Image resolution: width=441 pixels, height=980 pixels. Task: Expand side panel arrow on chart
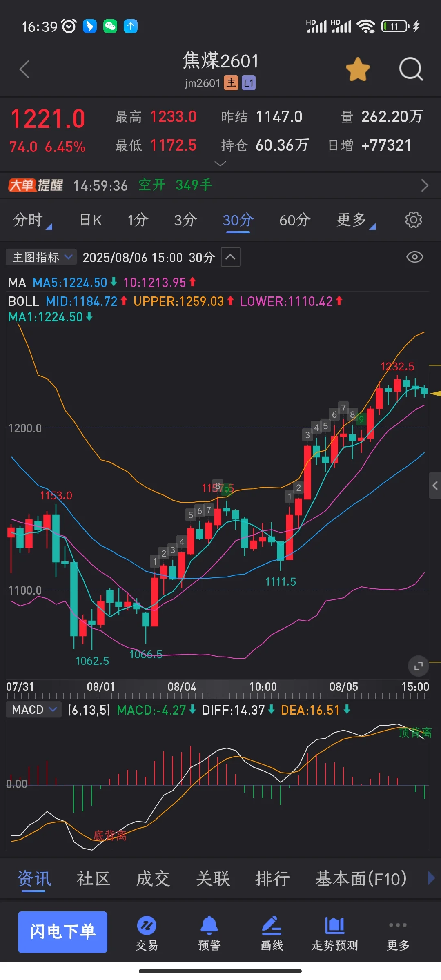(x=435, y=486)
